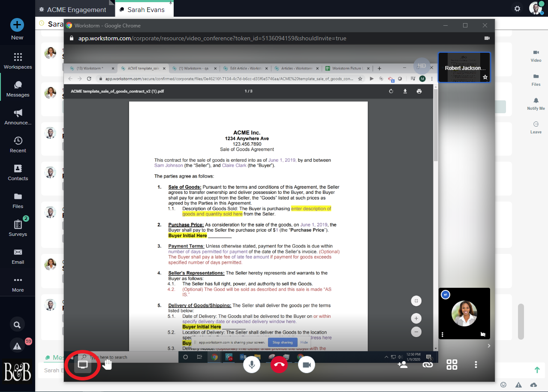This screenshot has height=392, width=548.
Task: Mute the microphone in the conference
Action: tap(252, 365)
